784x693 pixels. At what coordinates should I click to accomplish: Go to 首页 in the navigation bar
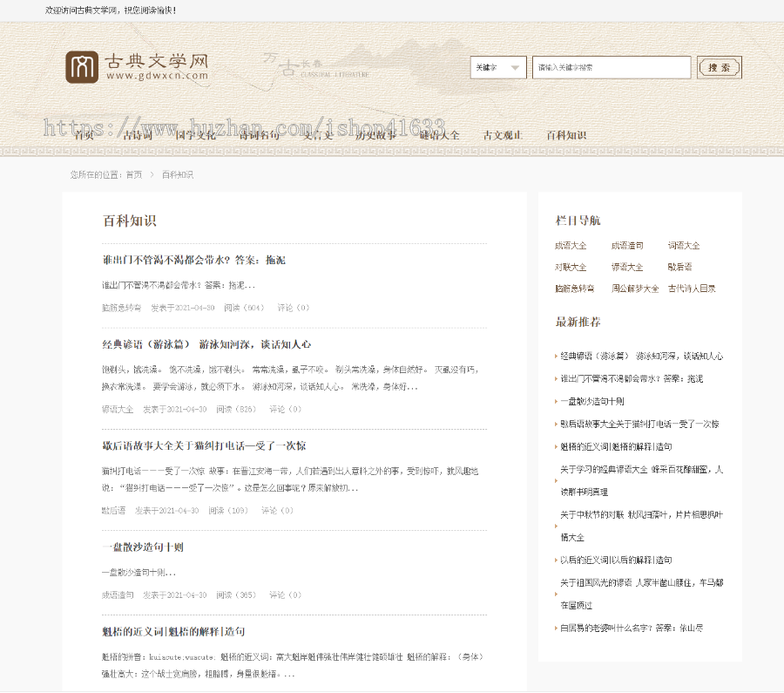coord(84,135)
